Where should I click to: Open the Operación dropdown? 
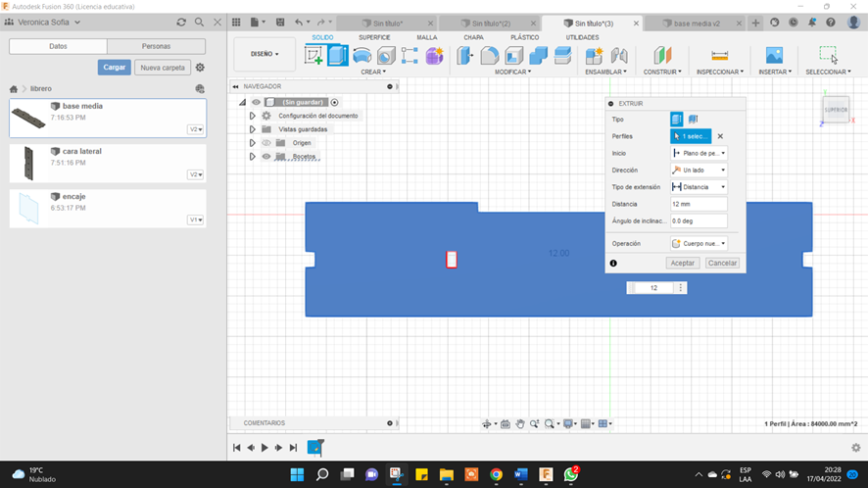pos(699,243)
